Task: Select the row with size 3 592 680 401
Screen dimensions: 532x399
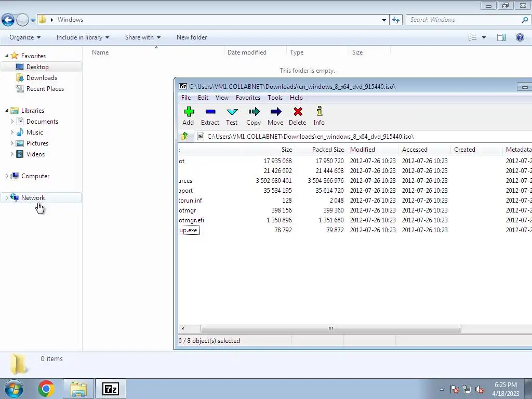Action: (x=355, y=180)
